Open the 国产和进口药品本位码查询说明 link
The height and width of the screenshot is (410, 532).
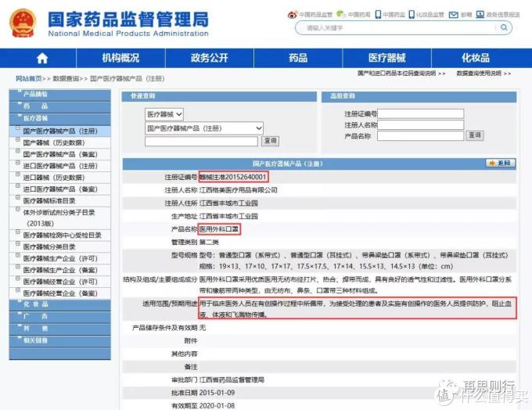397,74
